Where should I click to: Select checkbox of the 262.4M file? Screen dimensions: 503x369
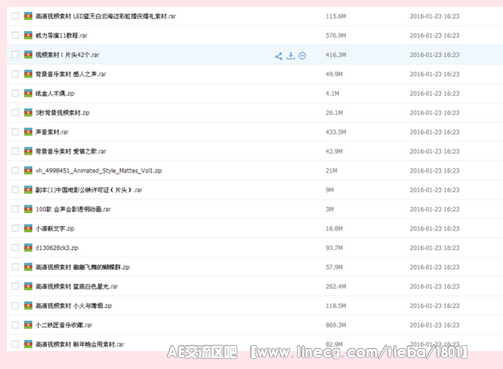click(15, 287)
